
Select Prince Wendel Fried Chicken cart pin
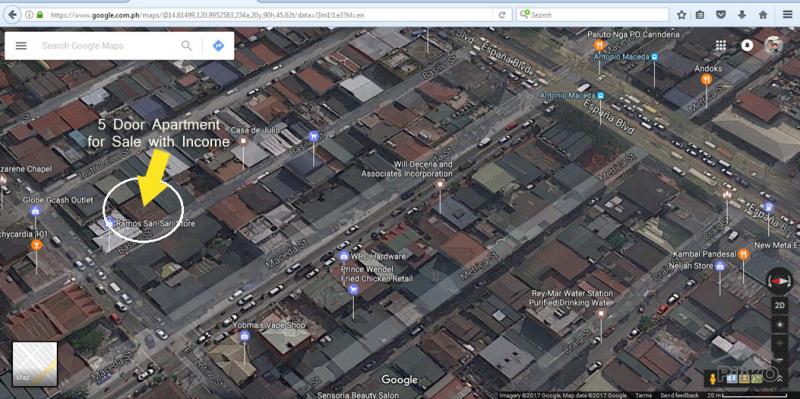pyautogui.click(x=353, y=290)
